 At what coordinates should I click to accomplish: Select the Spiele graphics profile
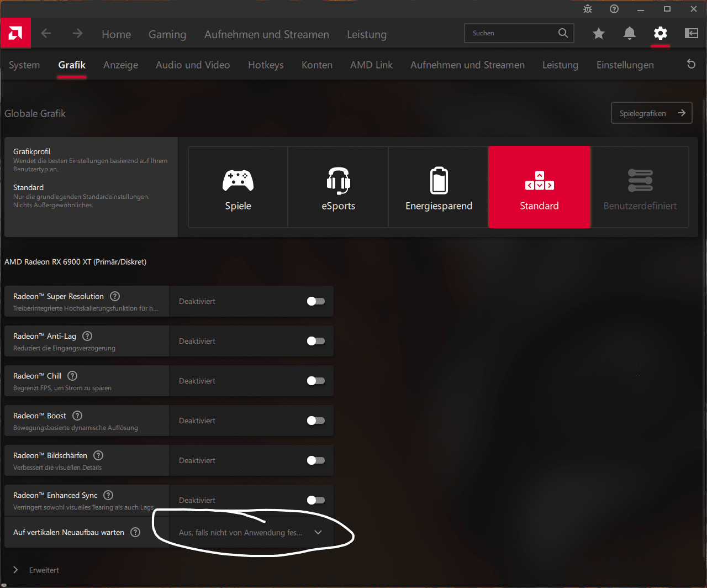coord(238,187)
